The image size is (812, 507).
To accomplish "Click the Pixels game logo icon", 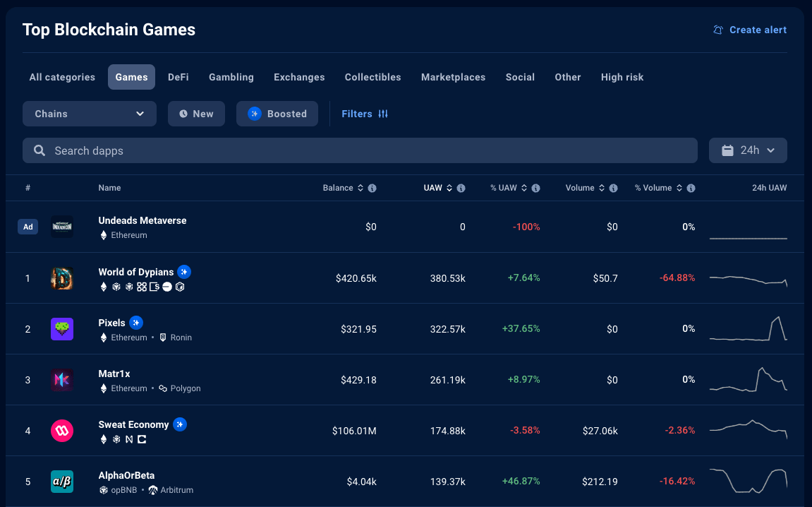I will point(62,329).
